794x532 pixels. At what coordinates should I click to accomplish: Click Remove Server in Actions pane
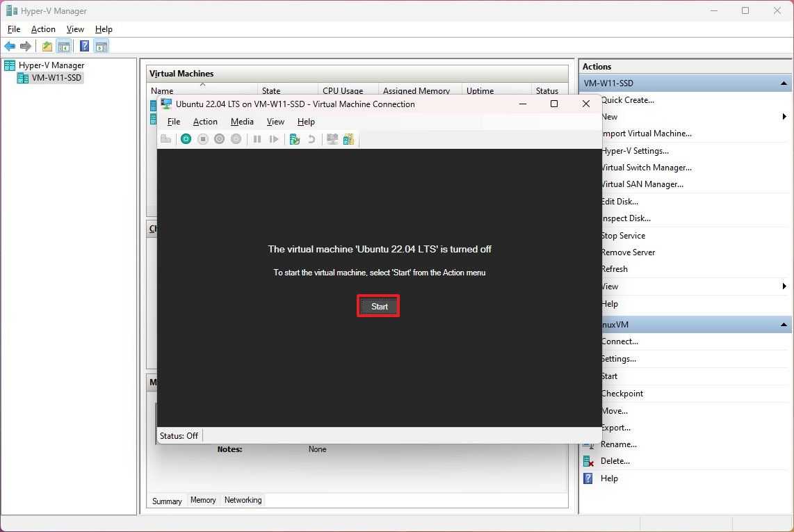[x=628, y=252]
